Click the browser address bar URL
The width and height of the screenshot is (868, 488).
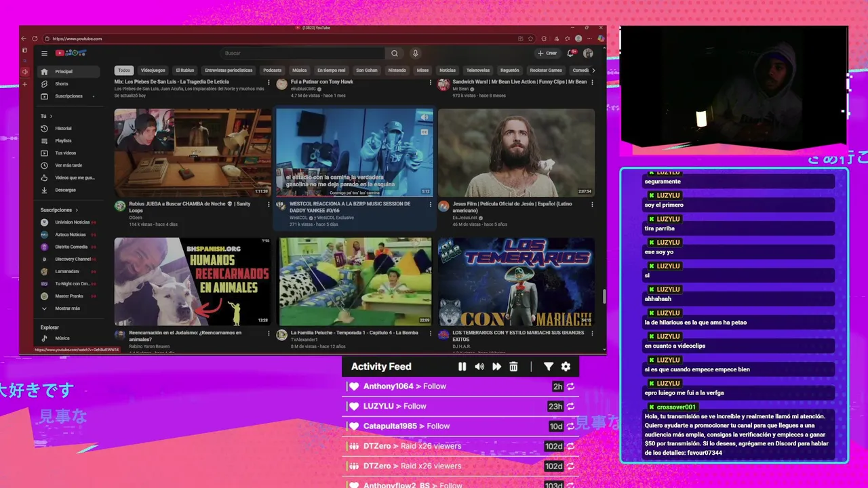pyautogui.click(x=77, y=39)
